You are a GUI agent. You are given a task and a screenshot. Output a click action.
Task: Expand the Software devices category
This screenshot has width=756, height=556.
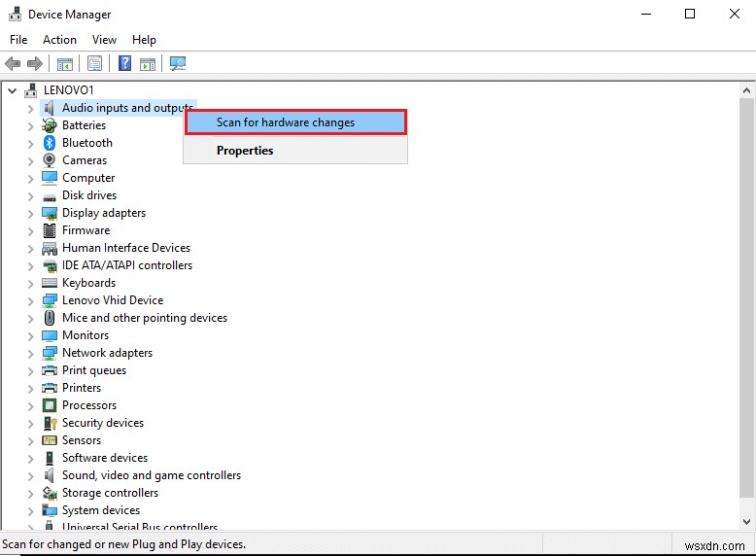click(x=30, y=459)
